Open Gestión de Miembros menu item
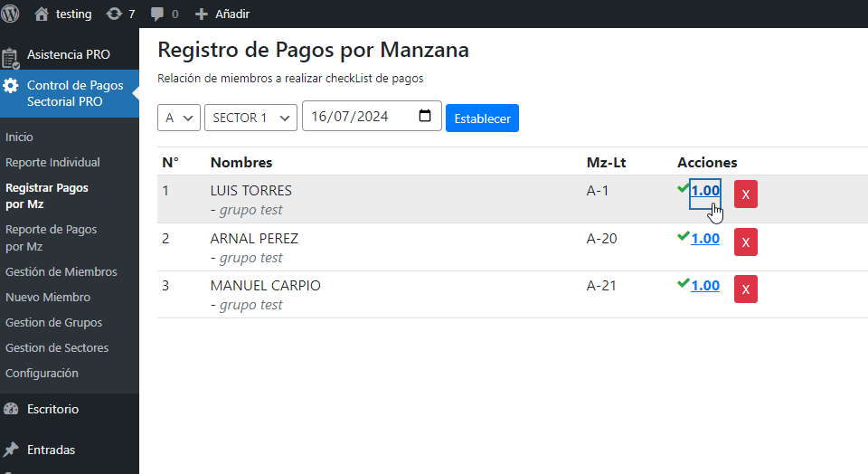Screen dimensions: 868x474 (x=61, y=272)
